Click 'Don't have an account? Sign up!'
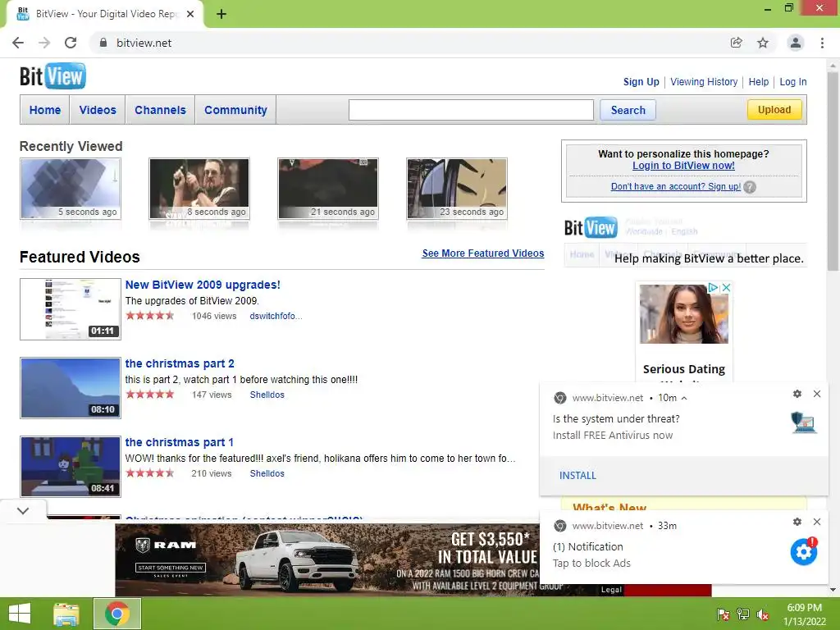 point(676,186)
